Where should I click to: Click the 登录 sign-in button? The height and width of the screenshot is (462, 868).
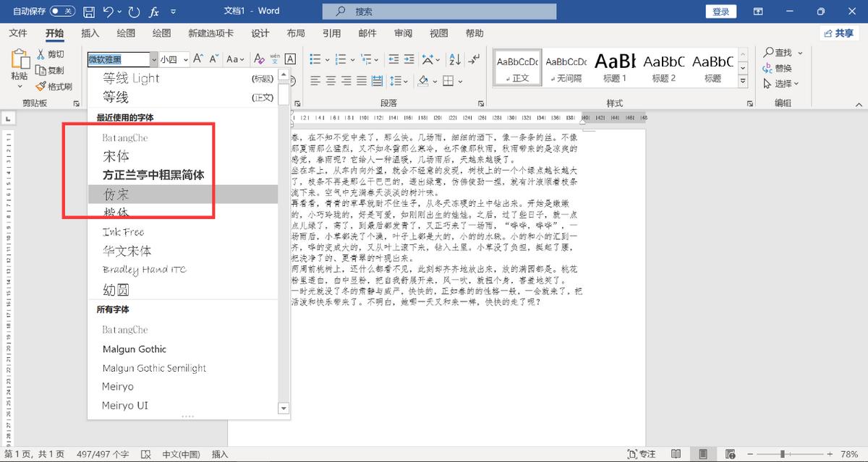(720, 11)
